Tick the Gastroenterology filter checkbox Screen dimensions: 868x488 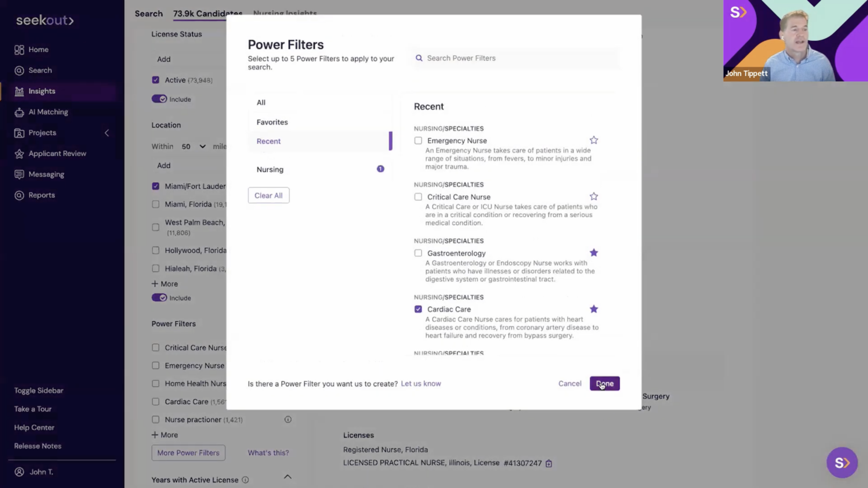click(418, 253)
